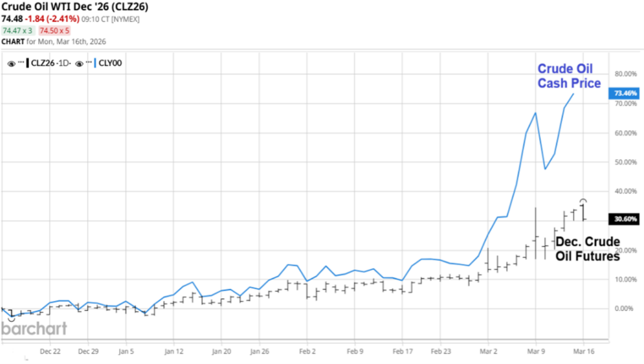Click the Mar 9 date on time axis
Image resolution: width=644 pixels, height=364 pixels.
[536, 352]
